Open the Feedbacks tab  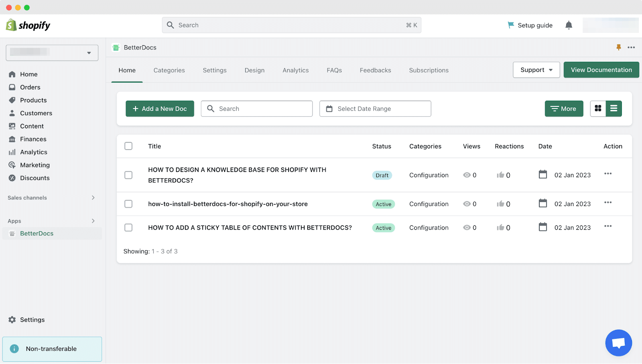click(x=375, y=70)
